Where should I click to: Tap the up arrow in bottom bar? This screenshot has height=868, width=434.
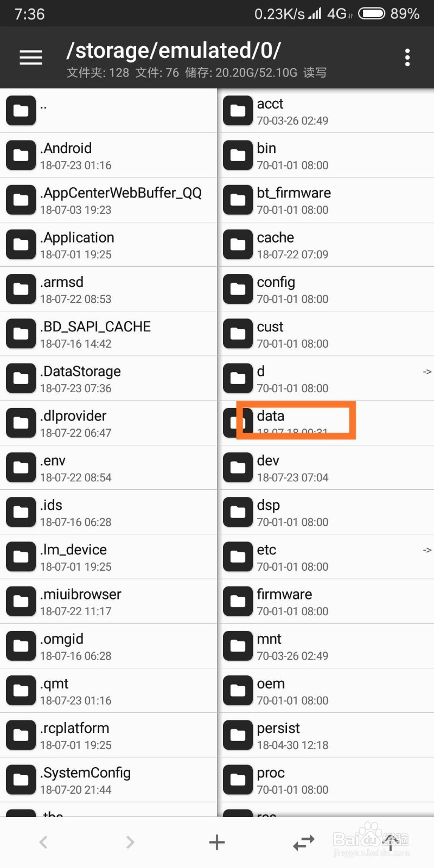coord(391,842)
